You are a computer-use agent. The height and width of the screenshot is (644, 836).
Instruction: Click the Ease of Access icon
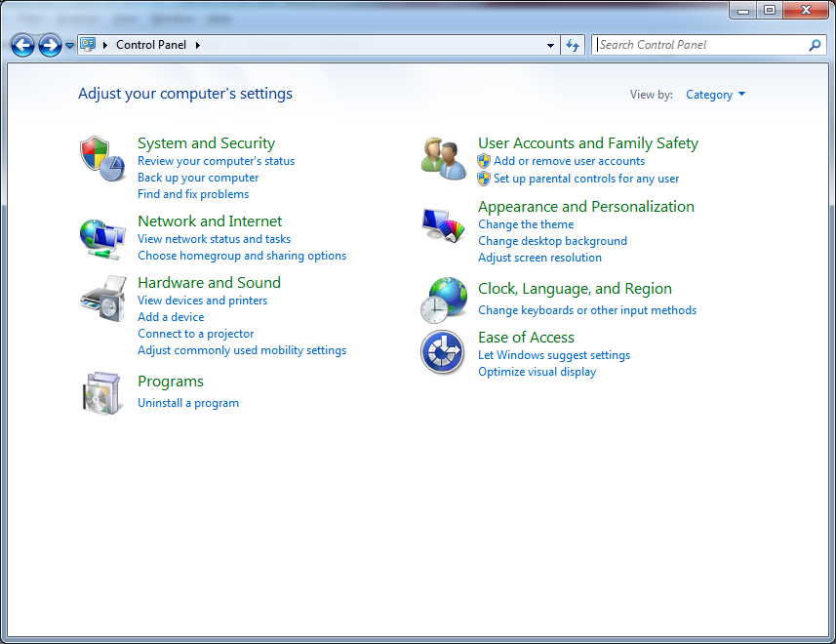pyautogui.click(x=443, y=352)
